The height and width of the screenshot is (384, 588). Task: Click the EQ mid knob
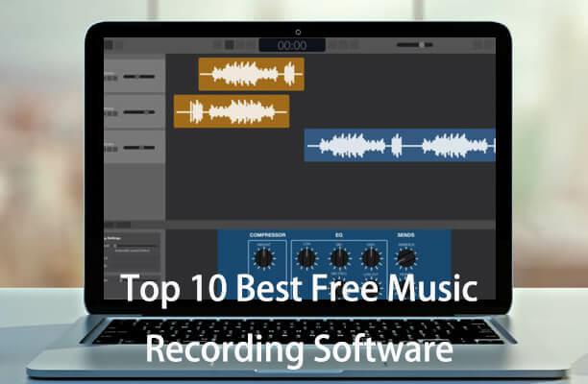339,257
